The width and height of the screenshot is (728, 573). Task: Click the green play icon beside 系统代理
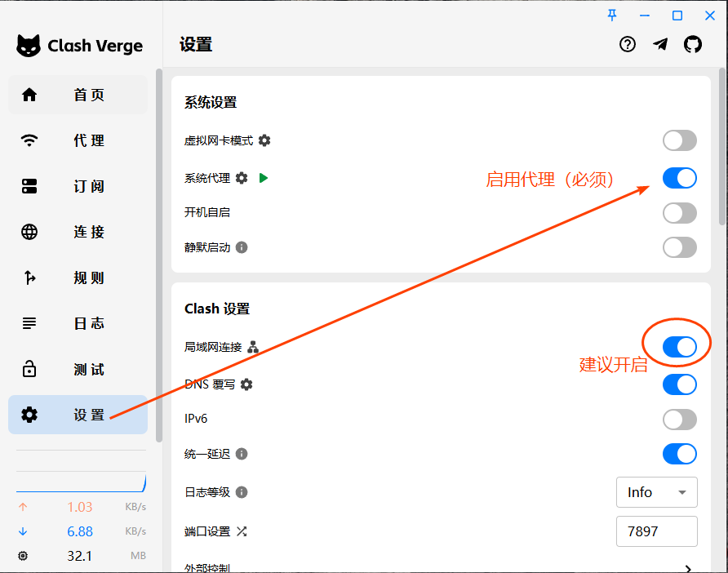264,178
